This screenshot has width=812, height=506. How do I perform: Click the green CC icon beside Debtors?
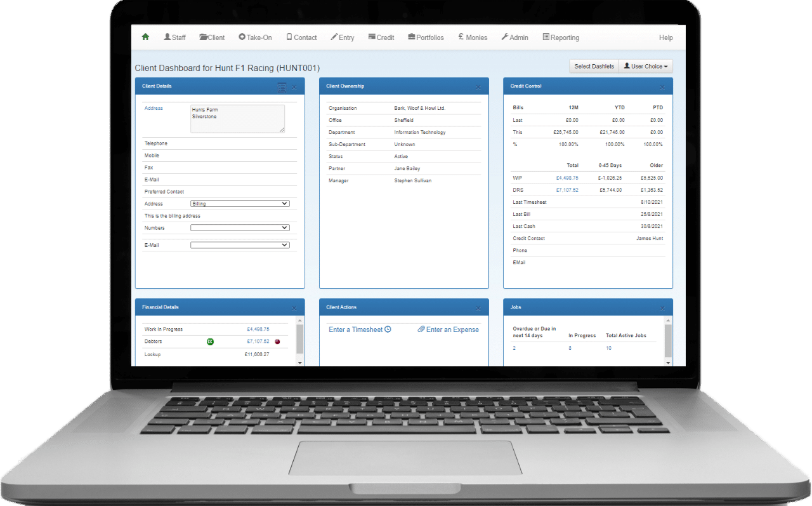coord(210,342)
